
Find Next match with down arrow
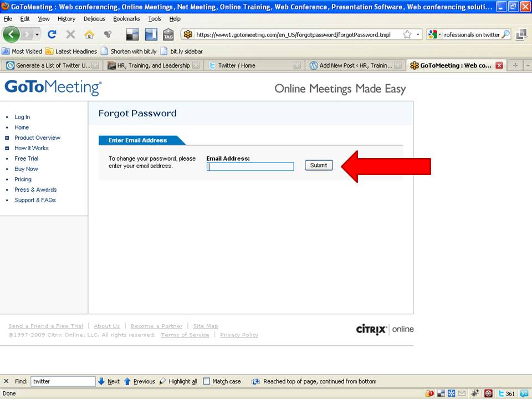pyautogui.click(x=109, y=381)
